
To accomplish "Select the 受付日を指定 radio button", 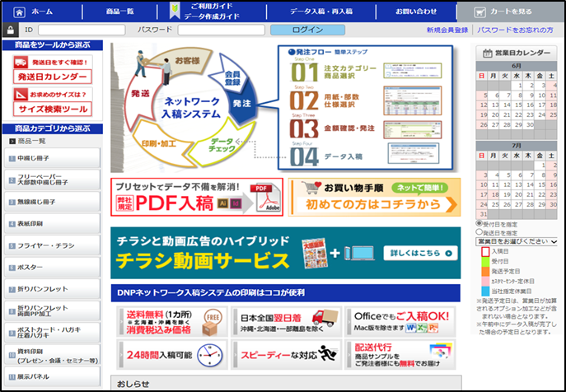I will point(479,223).
